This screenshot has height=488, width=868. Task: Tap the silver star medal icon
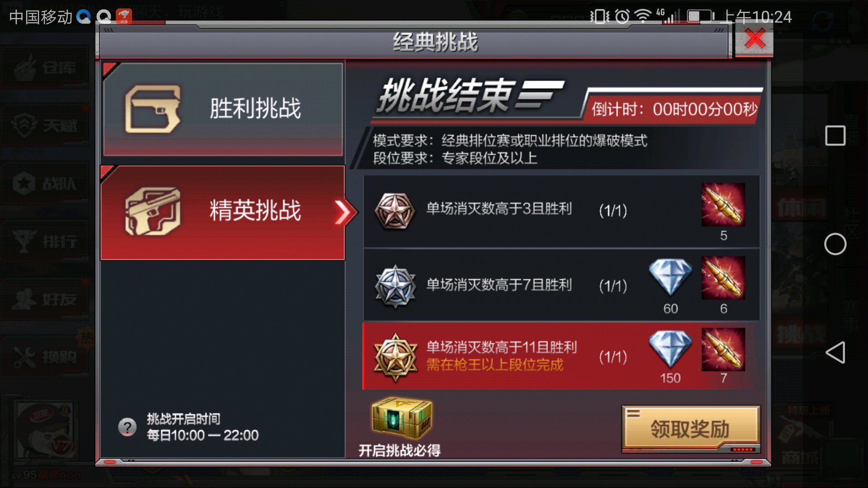396,286
